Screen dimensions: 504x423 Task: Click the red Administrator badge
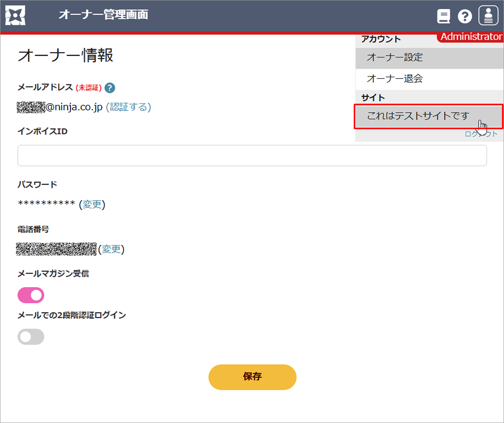click(x=470, y=37)
